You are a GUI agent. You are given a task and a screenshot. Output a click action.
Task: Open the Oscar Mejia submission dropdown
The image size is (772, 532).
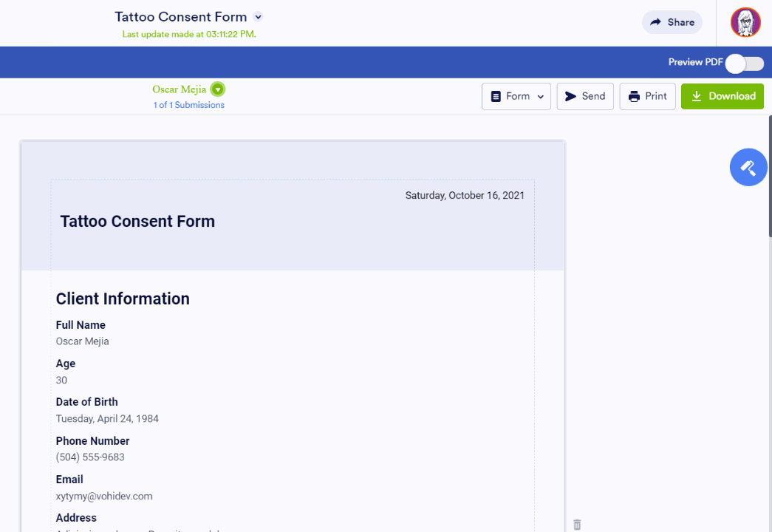click(x=217, y=89)
